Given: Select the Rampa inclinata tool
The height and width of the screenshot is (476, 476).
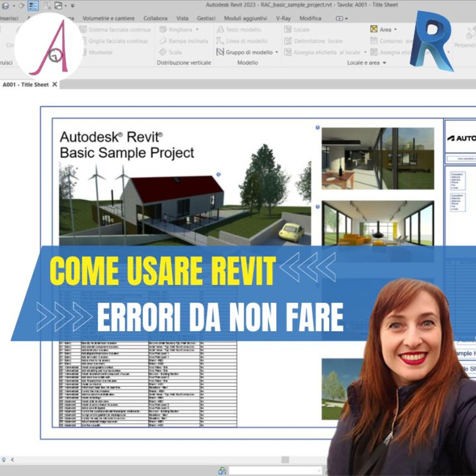Looking at the screenshot, I should point(184,41).
